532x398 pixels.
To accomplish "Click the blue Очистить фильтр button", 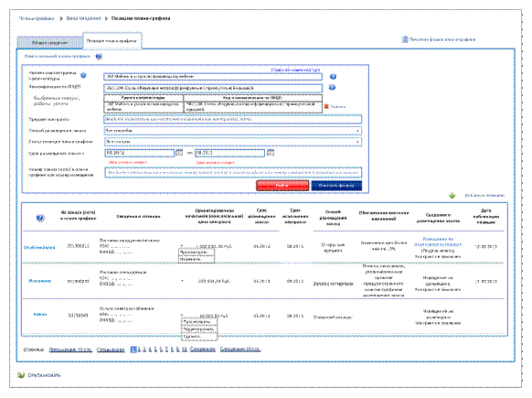I will point(336,186).
